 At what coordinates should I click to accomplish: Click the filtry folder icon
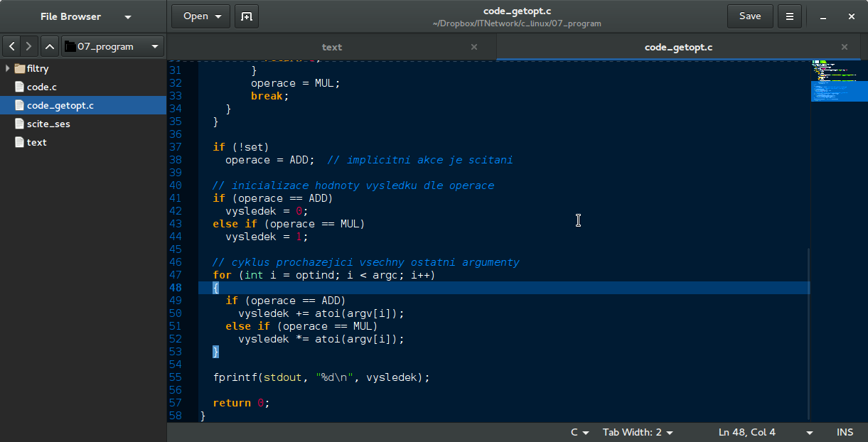(20, 69)
